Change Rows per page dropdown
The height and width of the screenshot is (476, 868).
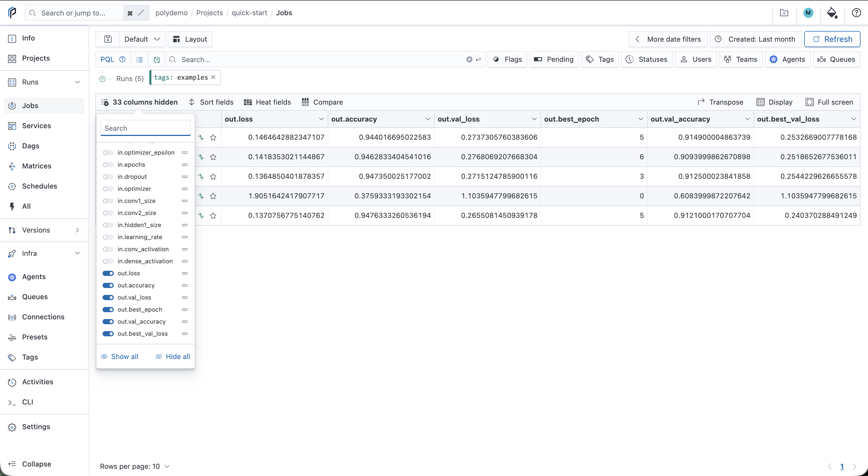135,467
